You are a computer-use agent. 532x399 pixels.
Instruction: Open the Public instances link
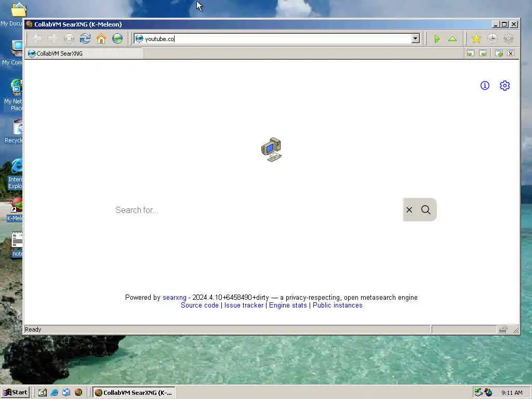click(338, 305)
